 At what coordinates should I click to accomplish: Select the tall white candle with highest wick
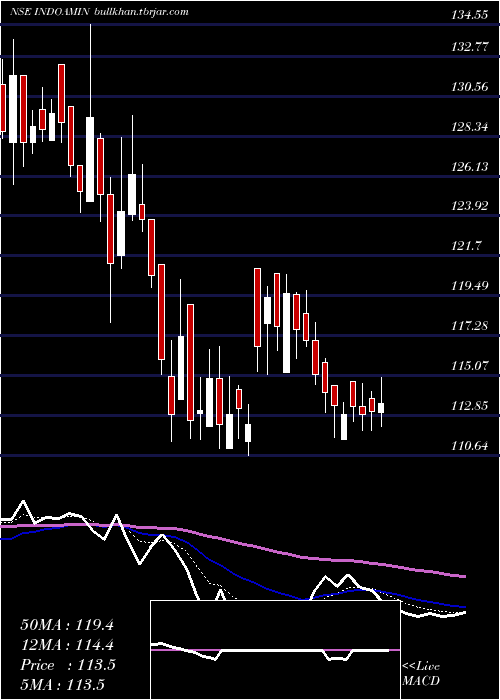coord(90,159)
